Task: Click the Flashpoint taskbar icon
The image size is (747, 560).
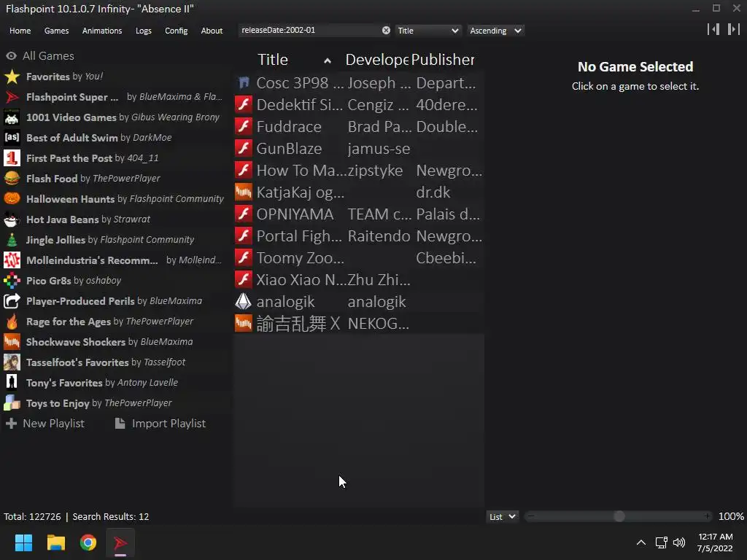Action: tap(120, 542)
